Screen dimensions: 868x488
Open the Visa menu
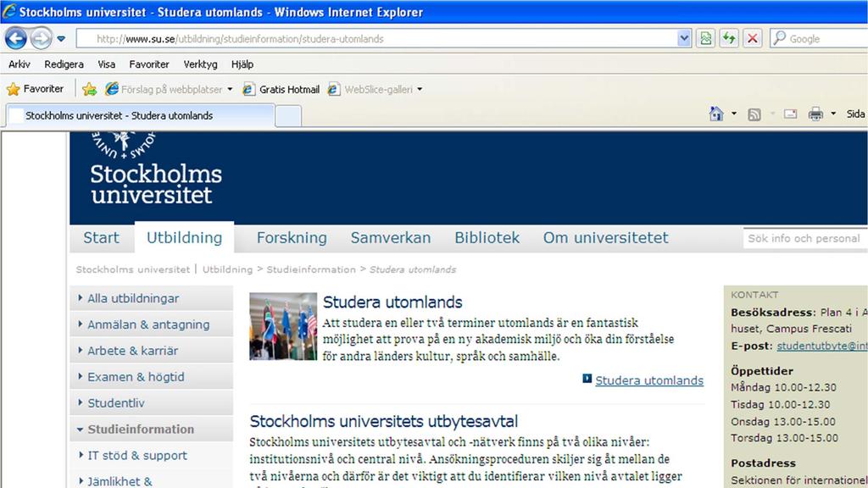(106, 64)
